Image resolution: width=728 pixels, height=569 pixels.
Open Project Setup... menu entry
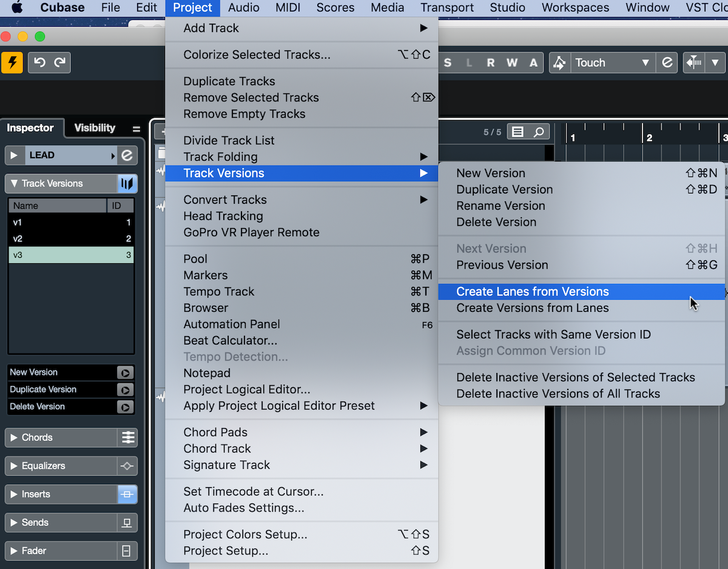point(302,551)
